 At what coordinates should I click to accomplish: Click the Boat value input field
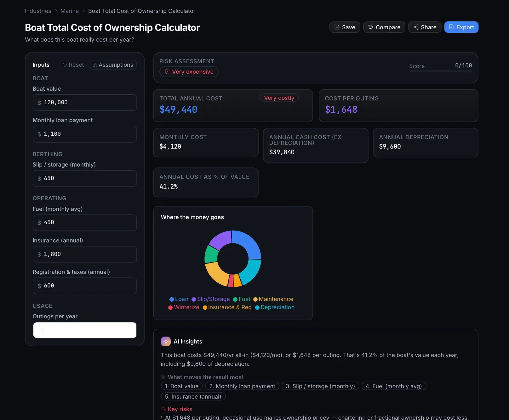point(85,102)
